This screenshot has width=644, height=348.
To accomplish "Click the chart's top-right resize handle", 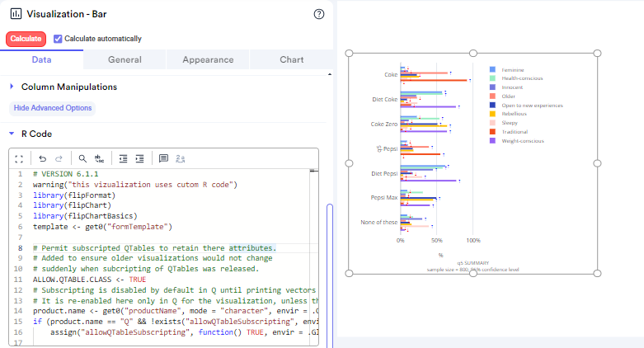I will click(598, 54).
